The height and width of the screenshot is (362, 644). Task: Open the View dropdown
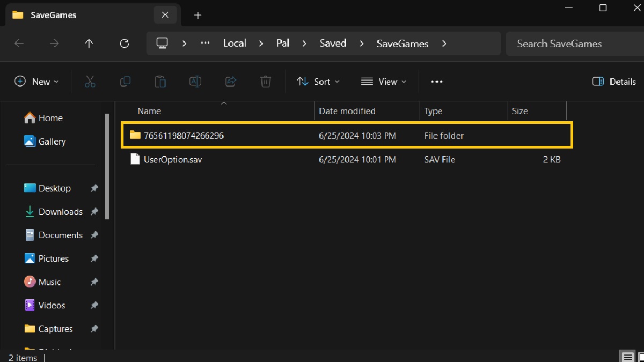coord(384,82)
